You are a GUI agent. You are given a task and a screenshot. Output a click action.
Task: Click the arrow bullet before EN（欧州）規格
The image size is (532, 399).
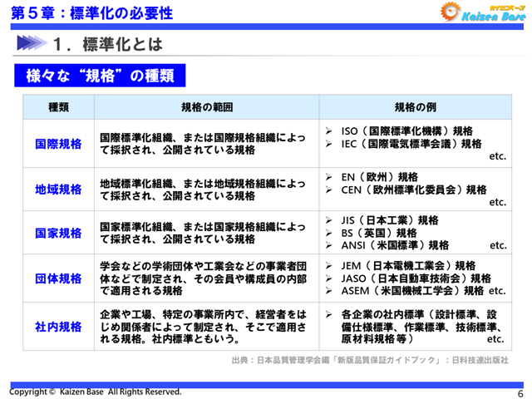[330, 177]
